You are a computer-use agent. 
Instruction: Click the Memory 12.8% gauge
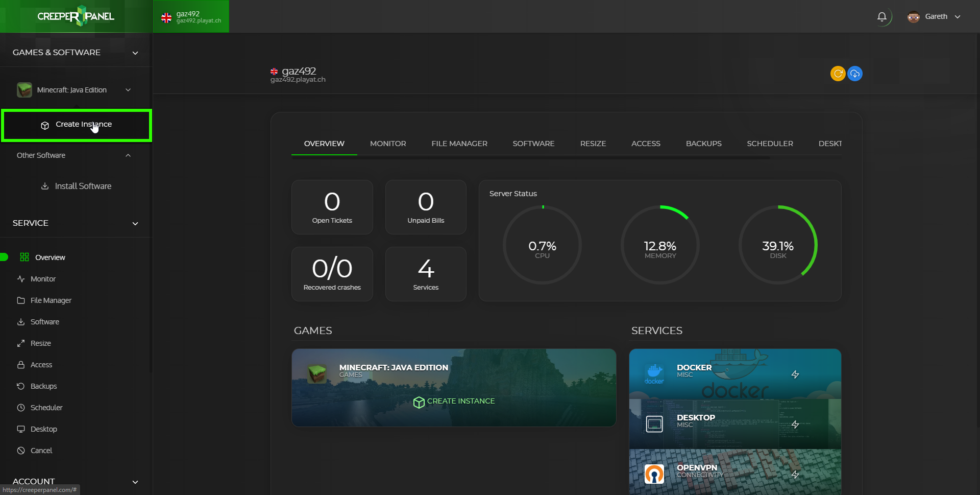click(x=660, y=245)
